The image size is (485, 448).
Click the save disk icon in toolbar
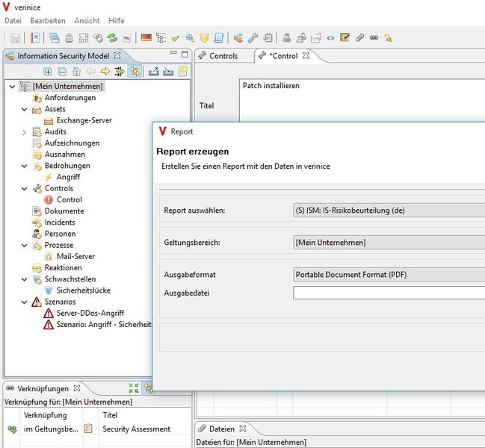coord(15,38)
